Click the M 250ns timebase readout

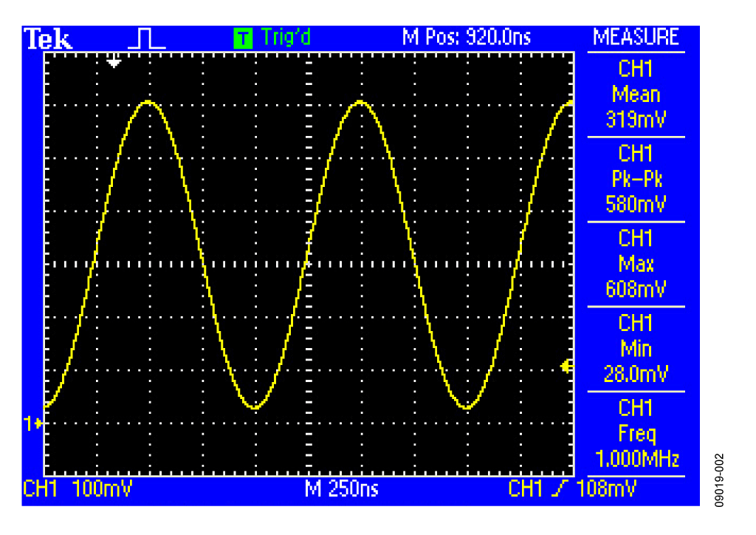pyautogui.click(x=341, y=489)
